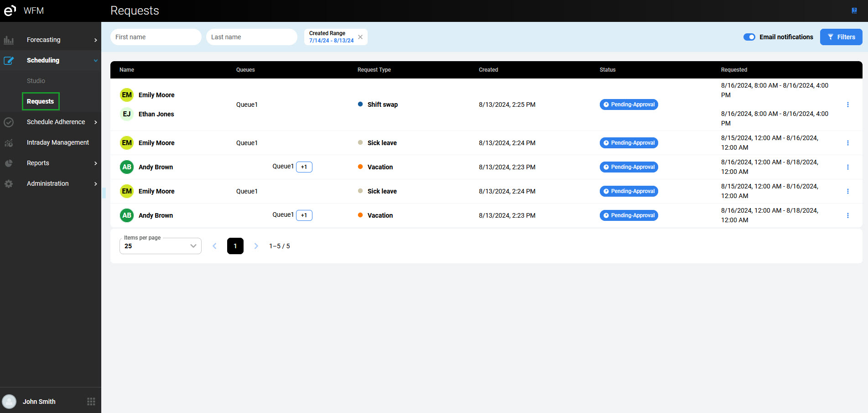Click the +1 queue badge for first Andy Brown
868x413 pixels.
(304, 167)
